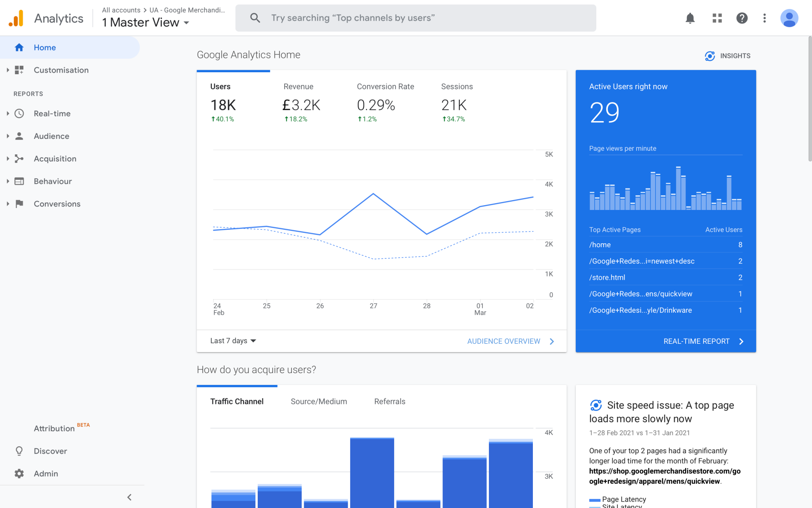812x508 pixels.
Task: Click the Real-time clock icon
Action: tap(19, 114)
